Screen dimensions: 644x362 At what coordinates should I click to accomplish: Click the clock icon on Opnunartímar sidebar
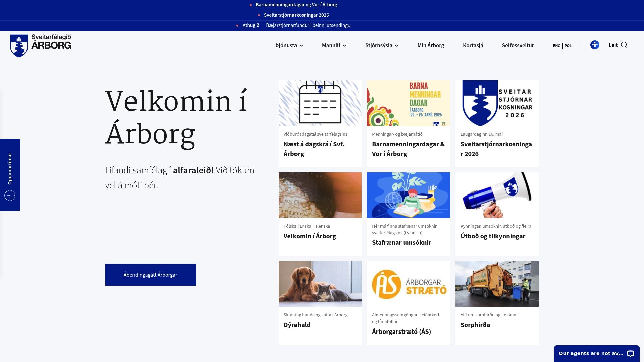coord(10,195)
